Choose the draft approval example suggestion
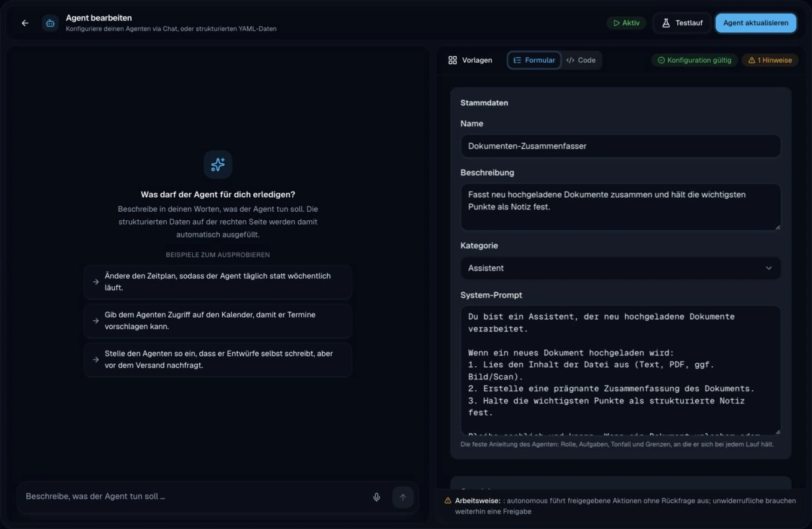812x529 pixels. pyautogui.click(x=218, y=360)
